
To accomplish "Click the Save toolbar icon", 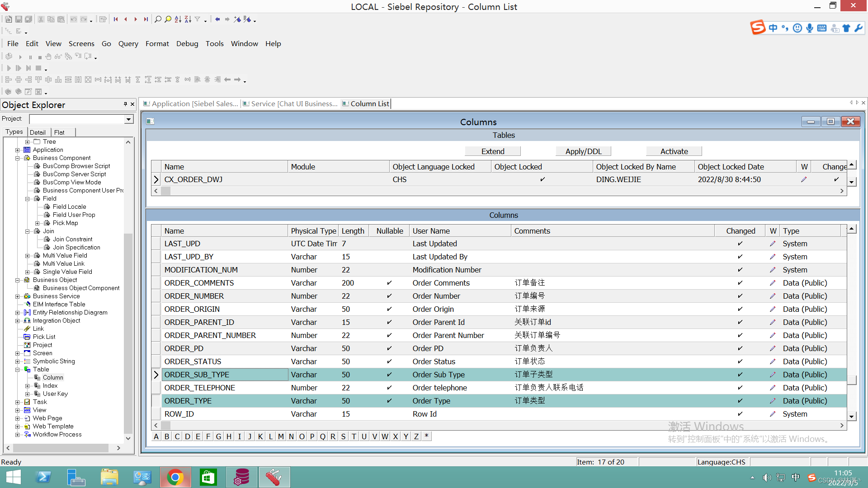I will [19, 19].
